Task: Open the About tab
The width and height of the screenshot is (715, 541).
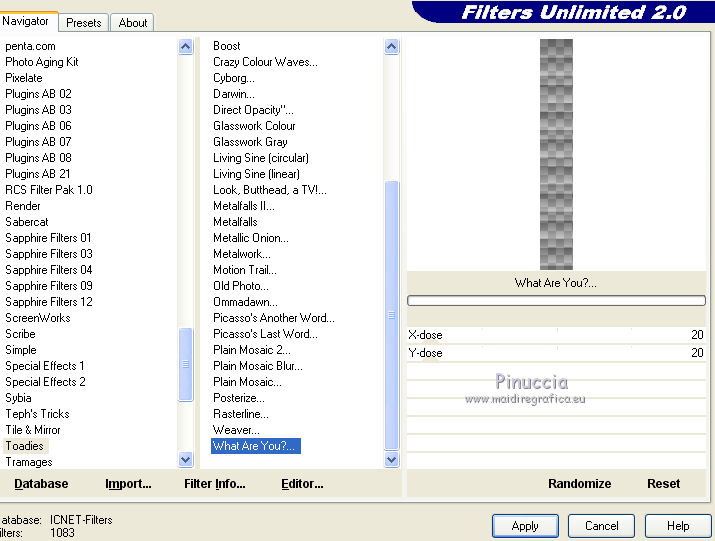Action: [x=133, y=22]
